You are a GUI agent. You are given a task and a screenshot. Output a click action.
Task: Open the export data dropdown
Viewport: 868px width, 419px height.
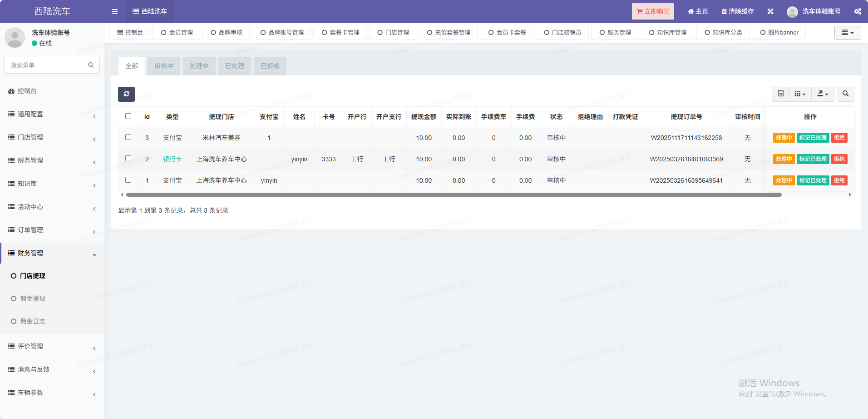click(x=823, y=94)
